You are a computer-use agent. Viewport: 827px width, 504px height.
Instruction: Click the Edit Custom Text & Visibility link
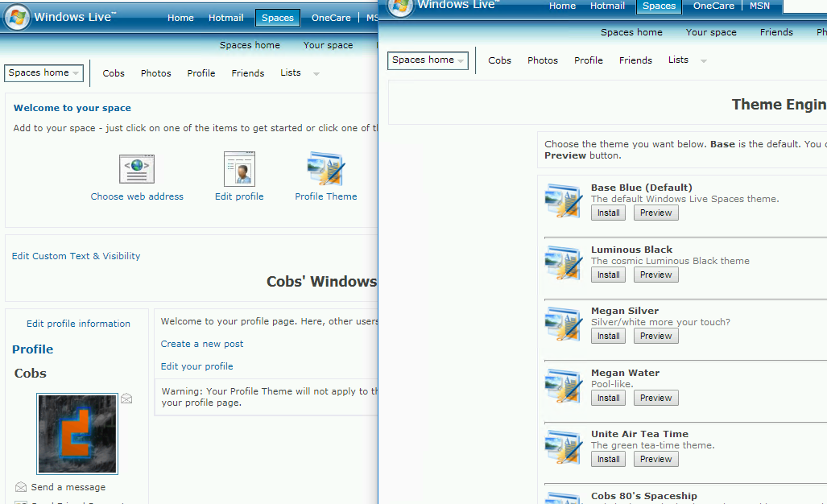76,256
